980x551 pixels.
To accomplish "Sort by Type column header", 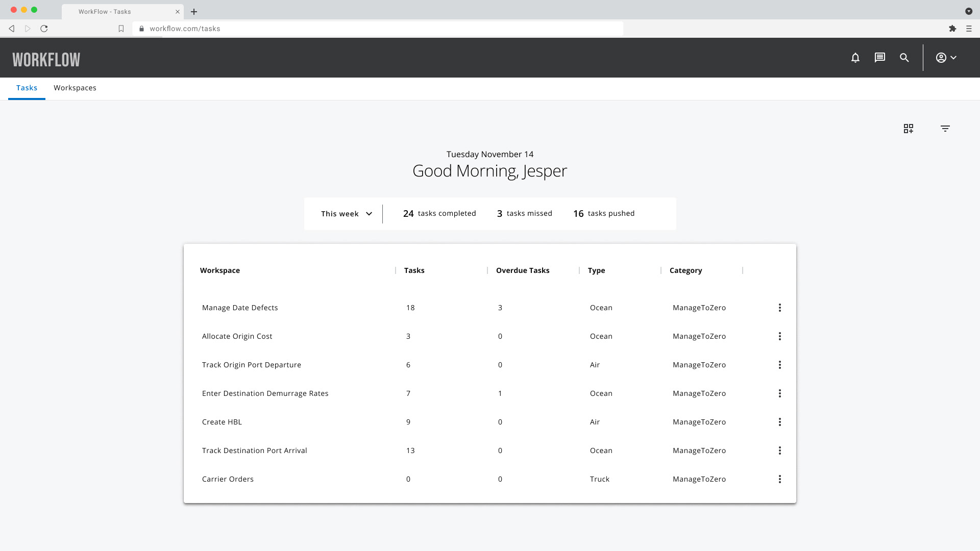I will click(597, 270).
